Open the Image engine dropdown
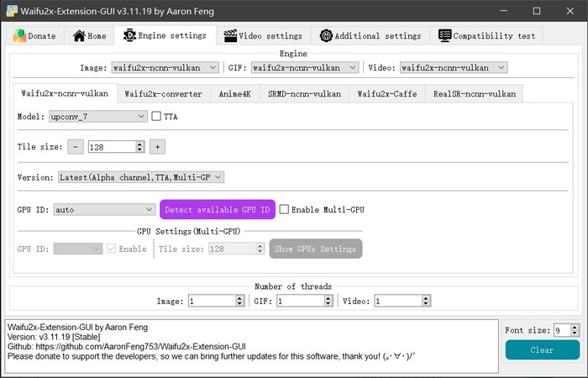 click(x=165, y=67)
